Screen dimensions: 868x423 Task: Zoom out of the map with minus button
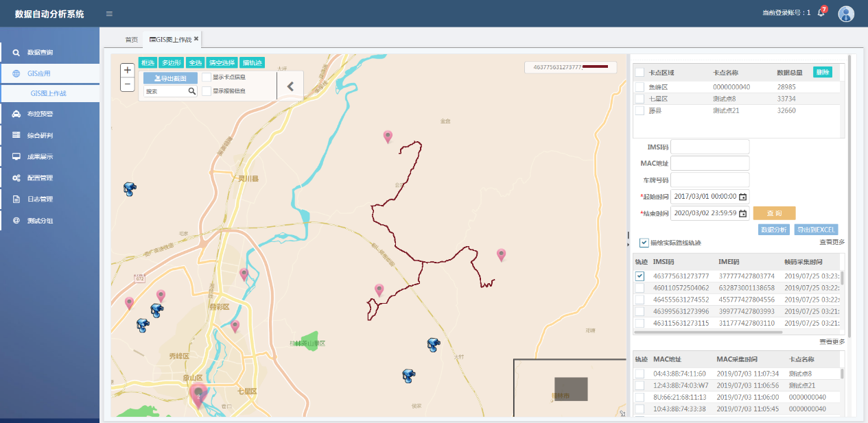[127, 84]
